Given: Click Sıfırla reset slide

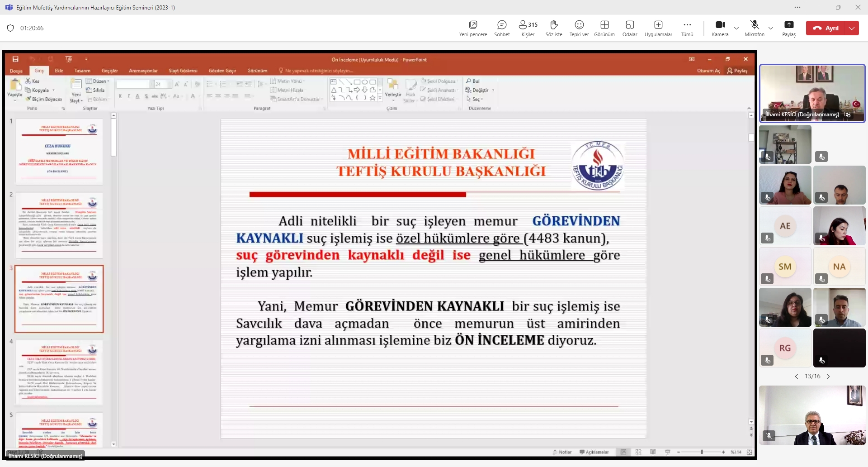Looking at the screenshot, I should click(x=95, y=90).
